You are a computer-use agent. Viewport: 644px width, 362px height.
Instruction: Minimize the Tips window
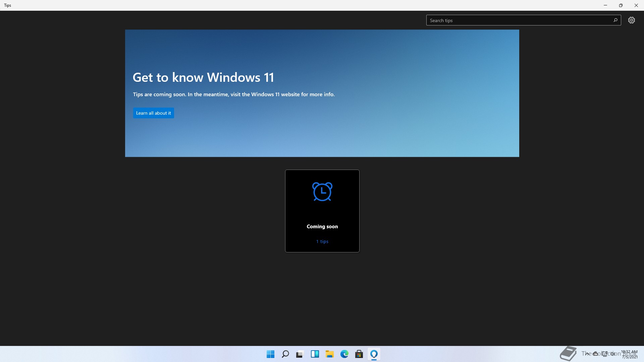[605, 5]
